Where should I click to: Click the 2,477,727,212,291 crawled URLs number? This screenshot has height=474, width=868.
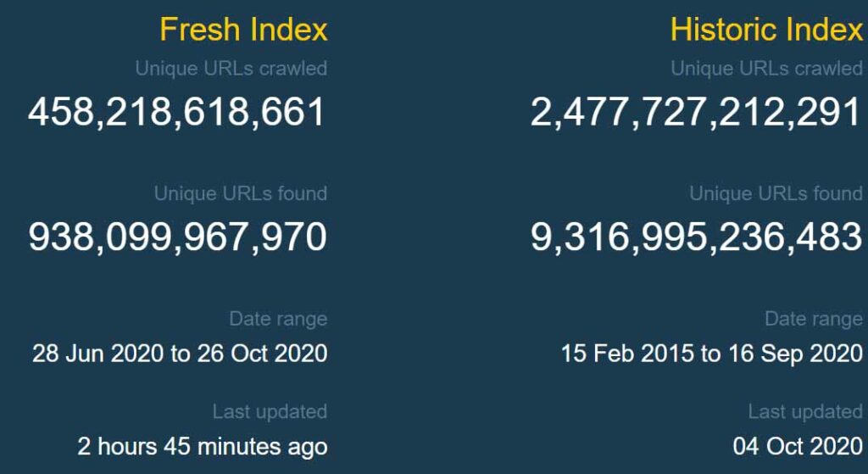(696, 113)
